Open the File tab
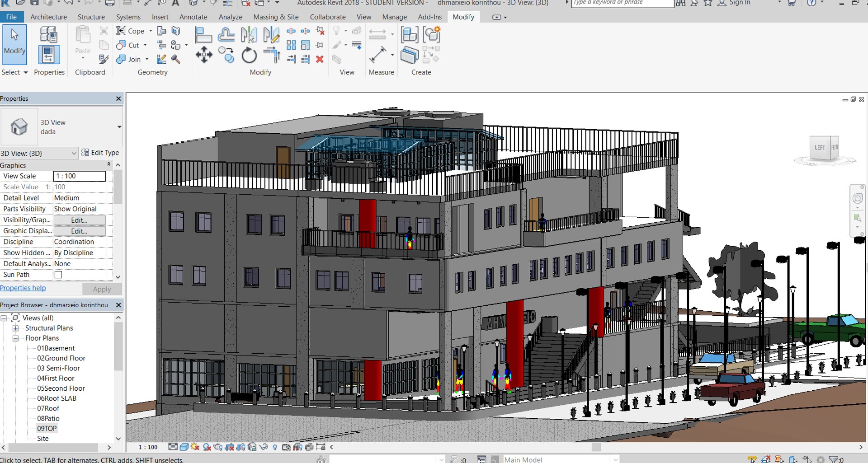 (x=11, y=17)
